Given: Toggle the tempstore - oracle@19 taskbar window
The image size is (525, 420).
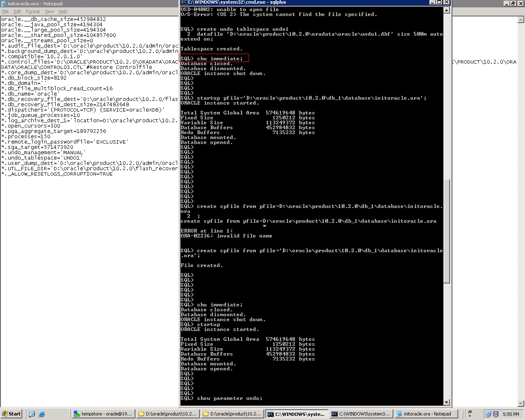Looking at the screenshot, I should (x=103, y=414).
